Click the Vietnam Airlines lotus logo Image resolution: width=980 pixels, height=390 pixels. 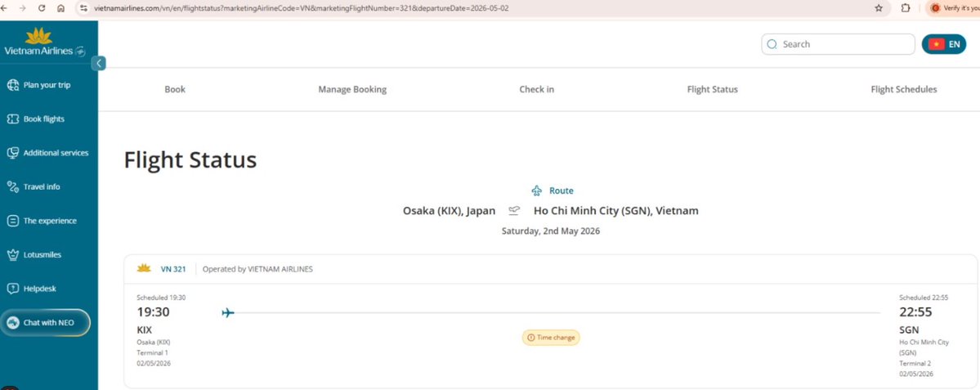[x=44, y=43]
